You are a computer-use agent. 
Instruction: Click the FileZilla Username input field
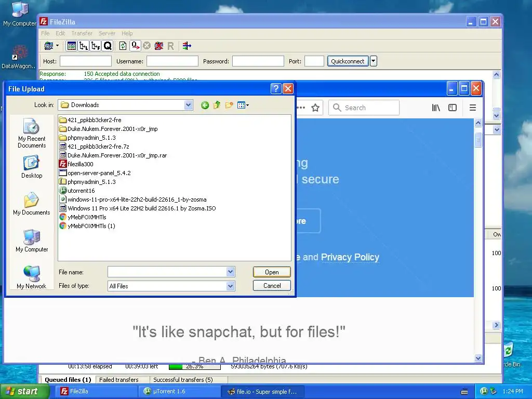click(x=172, y=61)
